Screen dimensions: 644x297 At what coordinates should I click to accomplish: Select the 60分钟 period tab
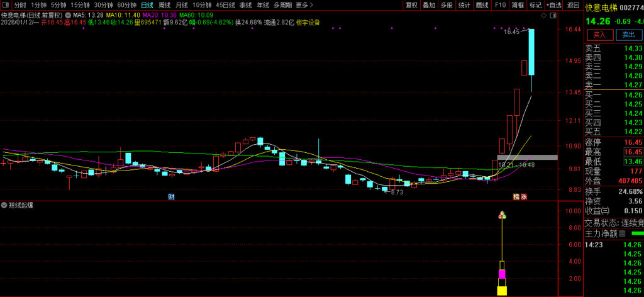126,5
